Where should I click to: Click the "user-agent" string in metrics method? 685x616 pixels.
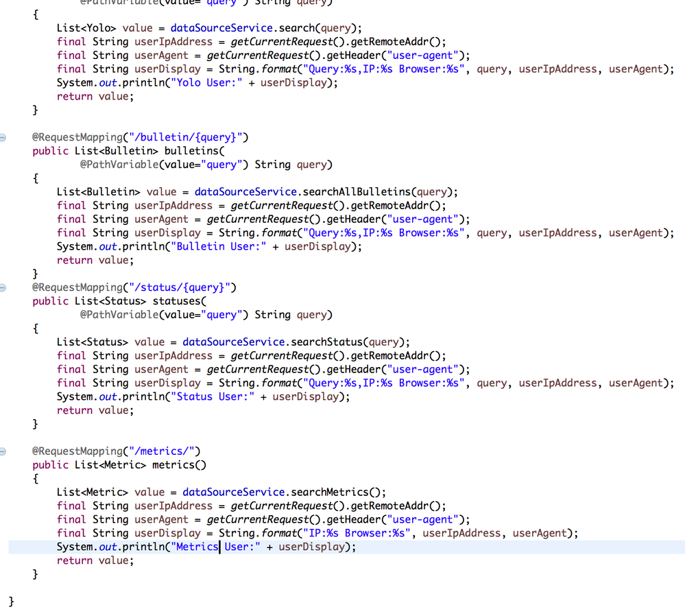[422, 519]
